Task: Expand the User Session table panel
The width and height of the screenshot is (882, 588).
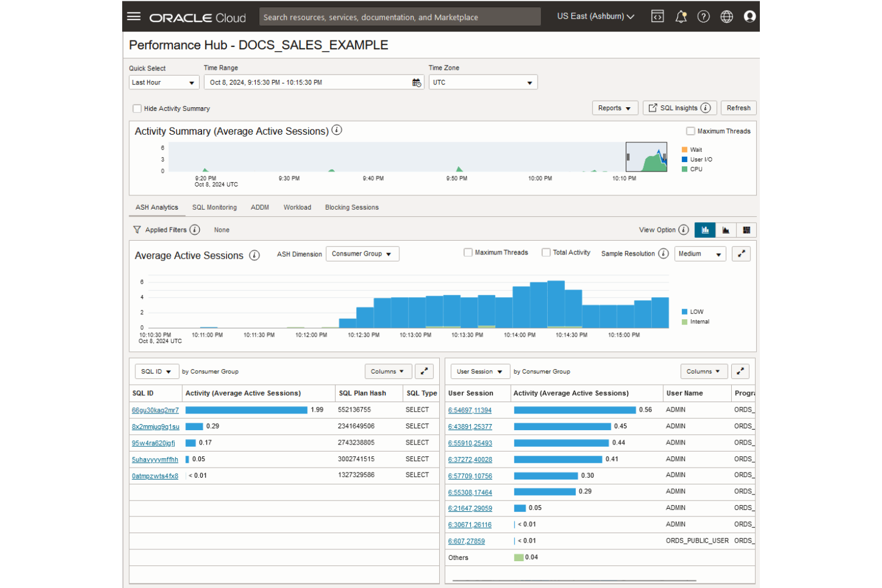Action: click(740, 371)
